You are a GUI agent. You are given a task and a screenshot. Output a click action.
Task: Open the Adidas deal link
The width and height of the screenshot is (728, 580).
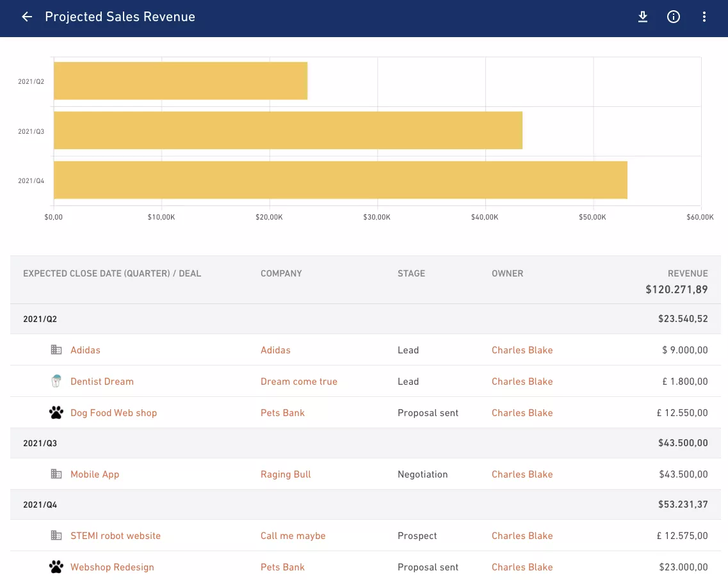tap(85, 350)
